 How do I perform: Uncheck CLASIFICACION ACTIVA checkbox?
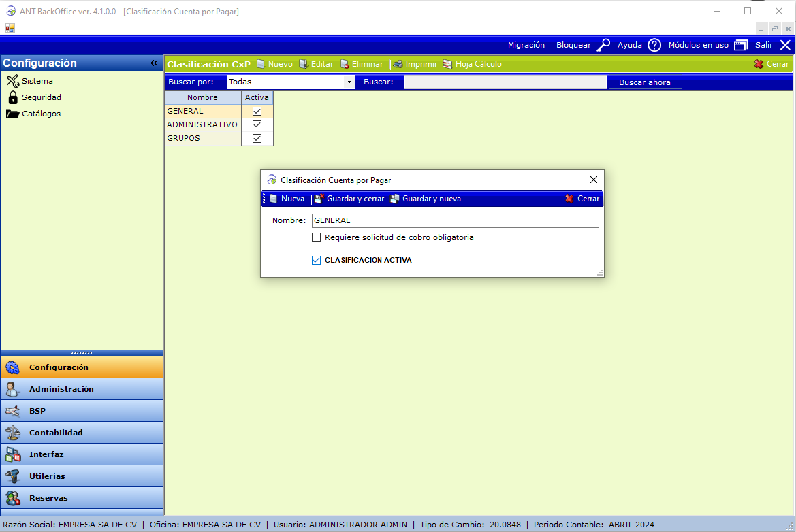pyautogui.click(x=316, y=260)
